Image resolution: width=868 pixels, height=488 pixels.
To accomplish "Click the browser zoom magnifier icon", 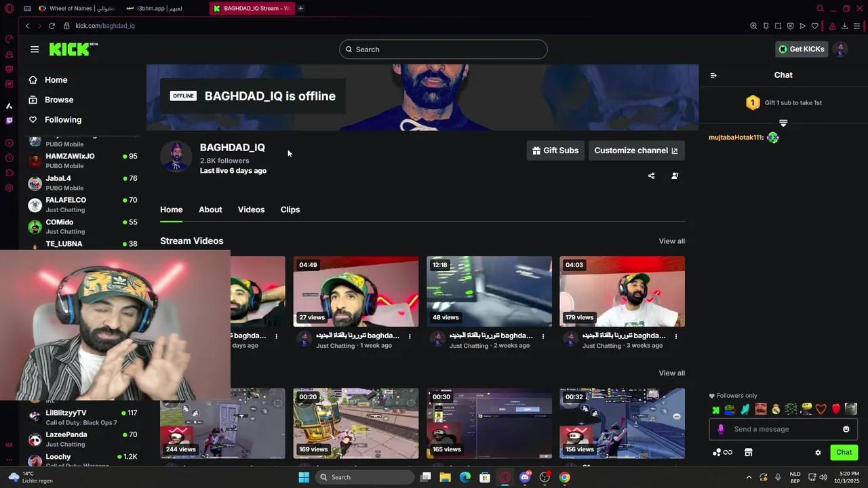I will (753, 26).
